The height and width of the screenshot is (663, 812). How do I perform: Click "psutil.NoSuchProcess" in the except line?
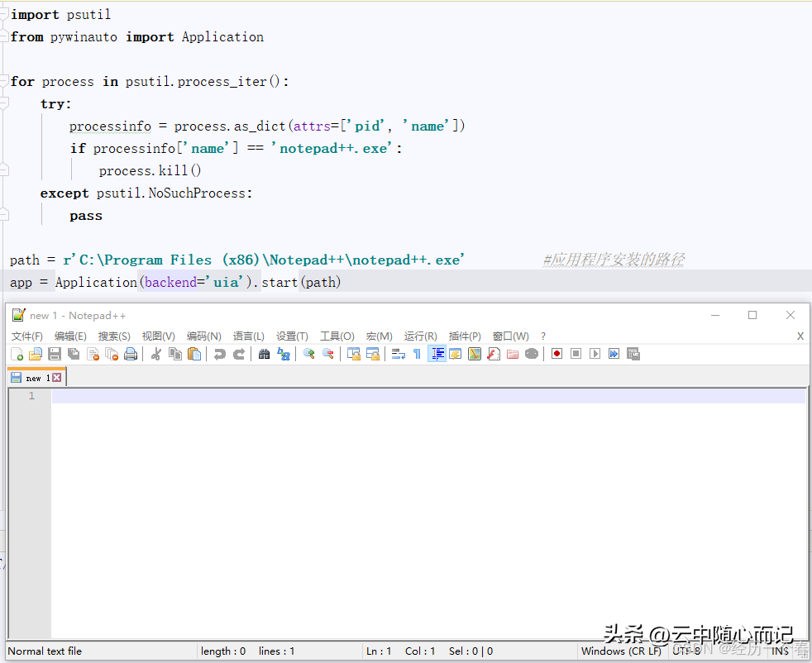pyautogui.click(x=171, y=193)
